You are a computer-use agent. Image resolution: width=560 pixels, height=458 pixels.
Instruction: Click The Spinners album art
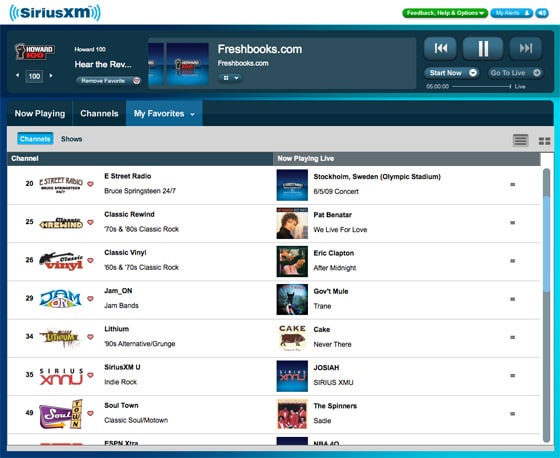pyautogui.click(x=292, y=414)
